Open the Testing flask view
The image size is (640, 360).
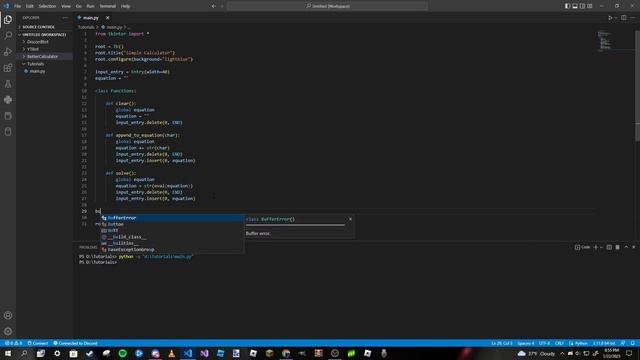(x=8, y=84)
